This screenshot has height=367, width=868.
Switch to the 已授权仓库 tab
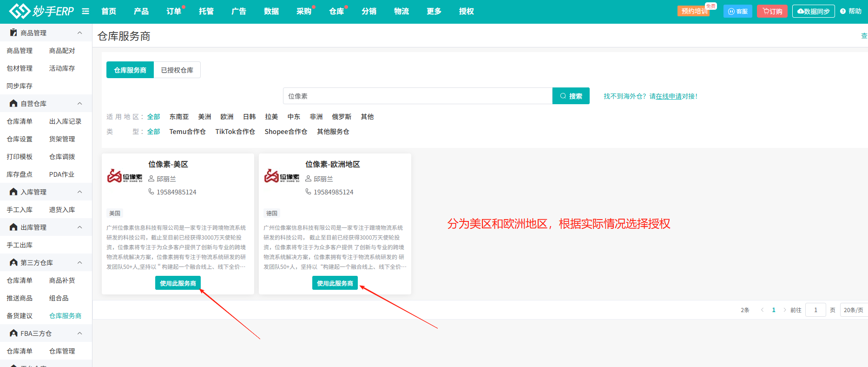point(177,70)
